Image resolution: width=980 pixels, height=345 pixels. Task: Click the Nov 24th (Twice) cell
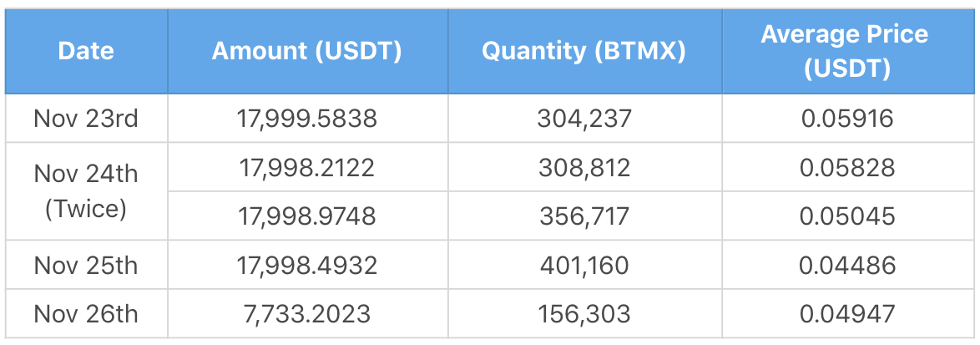click(x=86, y=191)
